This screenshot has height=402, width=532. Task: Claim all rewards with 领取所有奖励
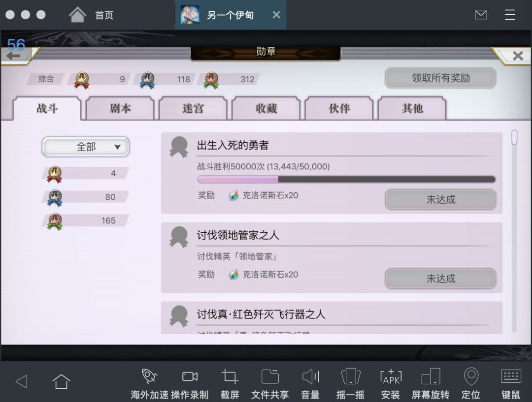[x=440, y=78]
